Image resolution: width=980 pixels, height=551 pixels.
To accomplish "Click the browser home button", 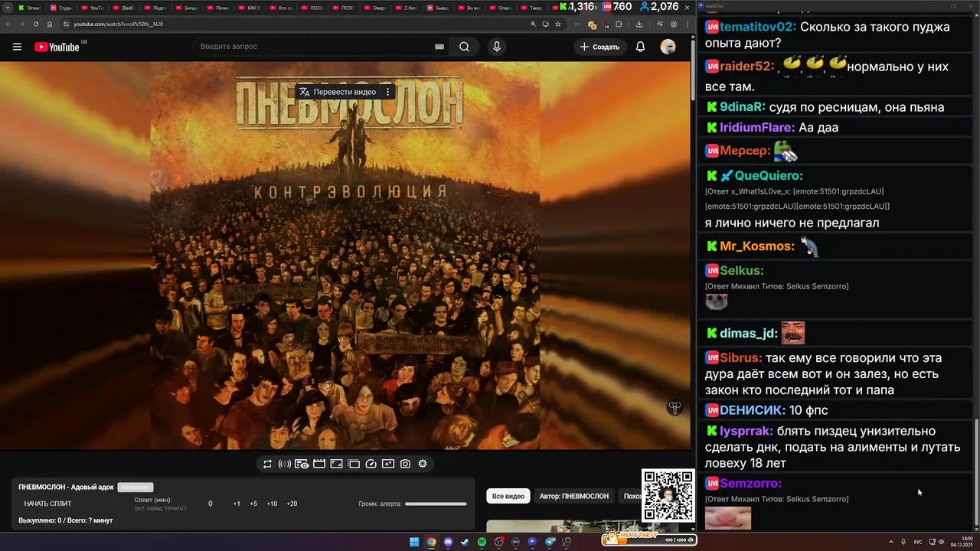I will [50, 24].
